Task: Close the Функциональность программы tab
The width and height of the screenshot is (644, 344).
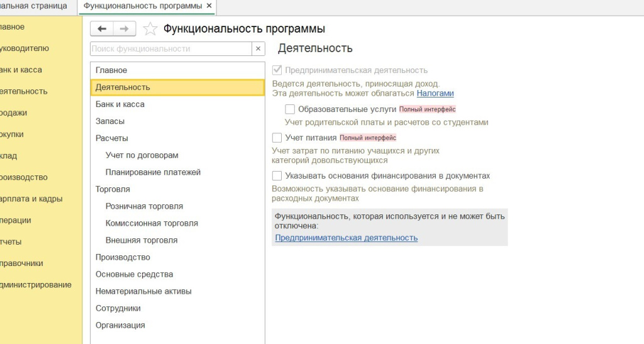Action: 209,6
